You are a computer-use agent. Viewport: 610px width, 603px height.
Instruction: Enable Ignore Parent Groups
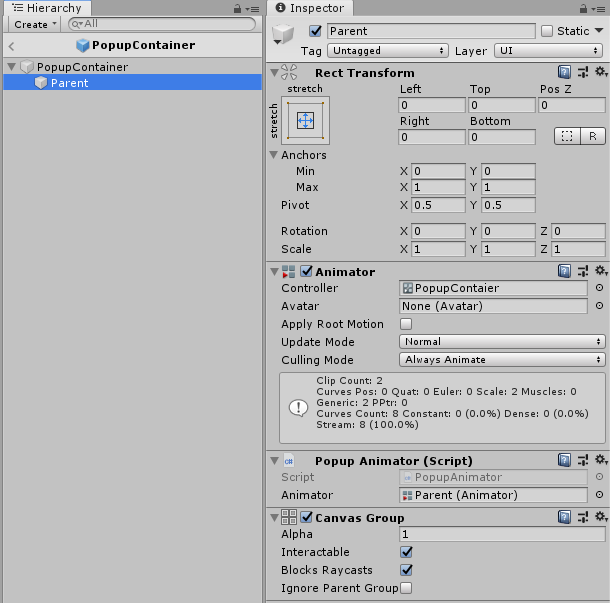(x=406, y=588)
